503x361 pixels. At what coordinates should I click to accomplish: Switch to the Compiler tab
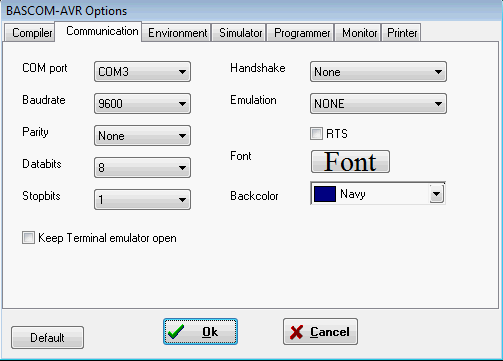tap(30, 33)
